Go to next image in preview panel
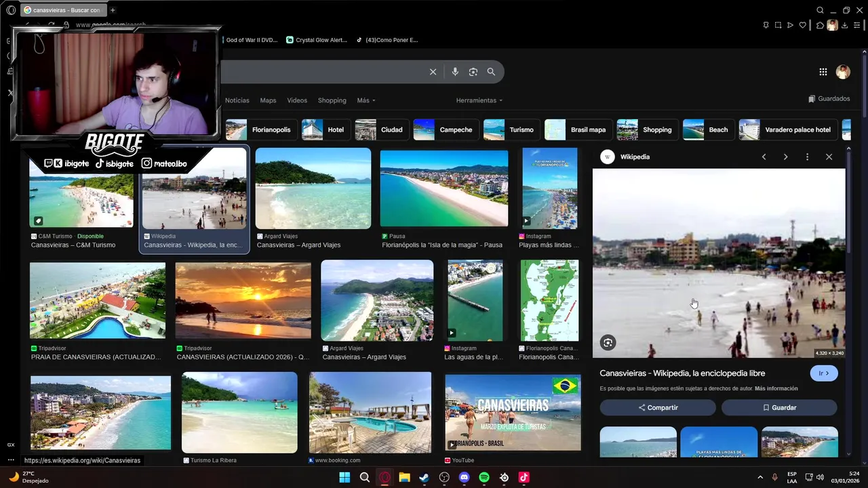Viewport: 868px width, 488px height. 785,157
